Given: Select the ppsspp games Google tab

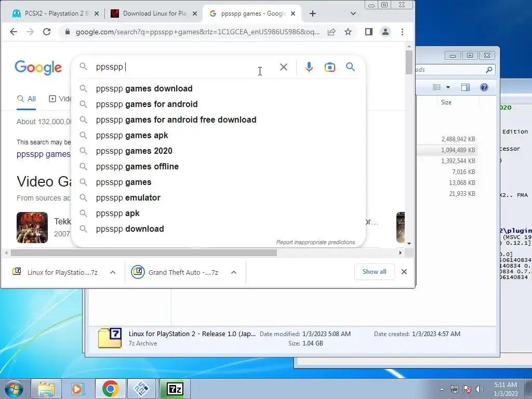Looking at the screenshot, I should [x=253, y=14].
